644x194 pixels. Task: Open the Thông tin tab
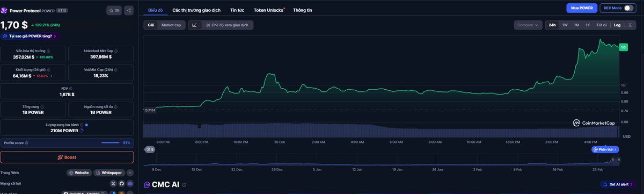coord(302,10)
